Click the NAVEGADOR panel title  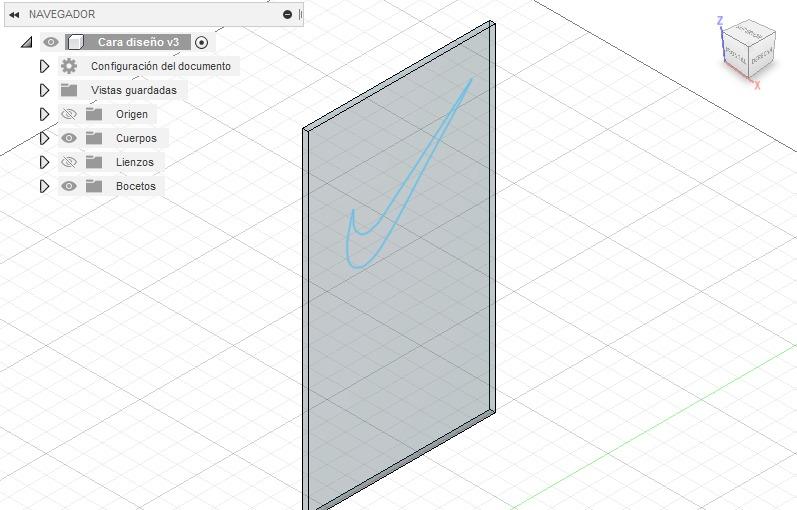(62, 14)
